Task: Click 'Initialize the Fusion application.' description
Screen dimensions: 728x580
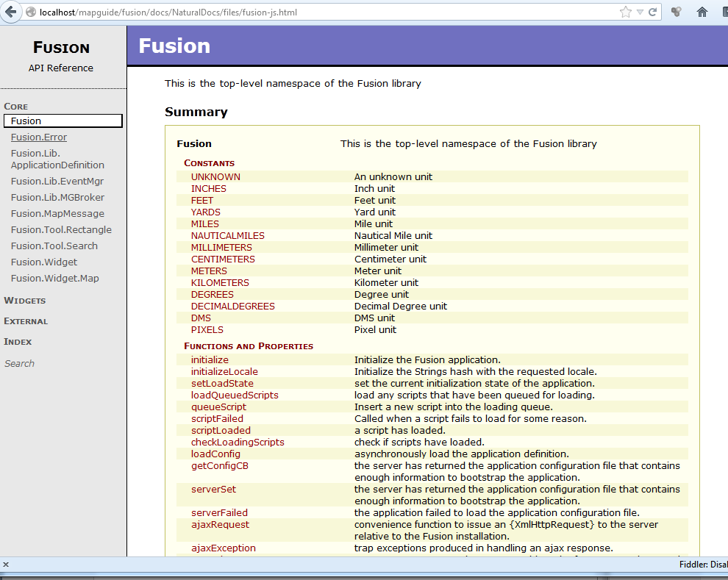Action: pyautogui.click(x=427, y=359)
